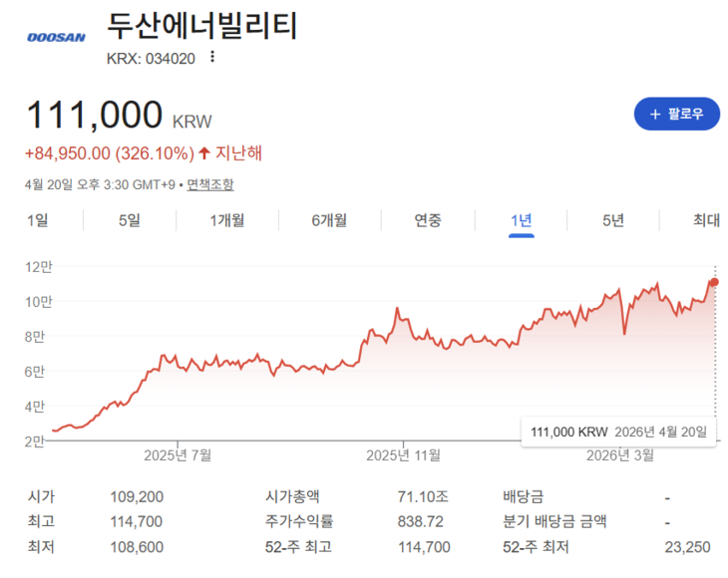Screen dimensions: 728x578
Task: Open the three-dot more options menu
Action: 211,57
